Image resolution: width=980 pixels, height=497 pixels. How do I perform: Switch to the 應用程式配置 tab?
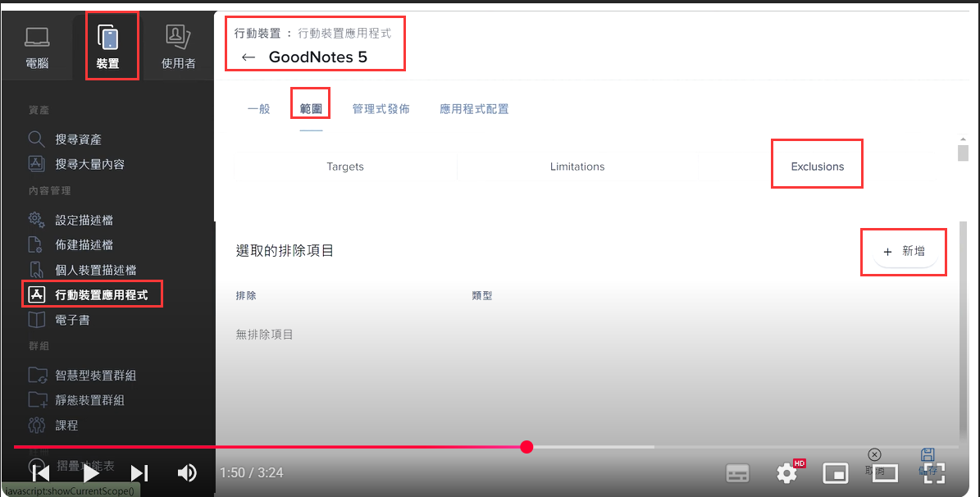click(x=474, y=109)
